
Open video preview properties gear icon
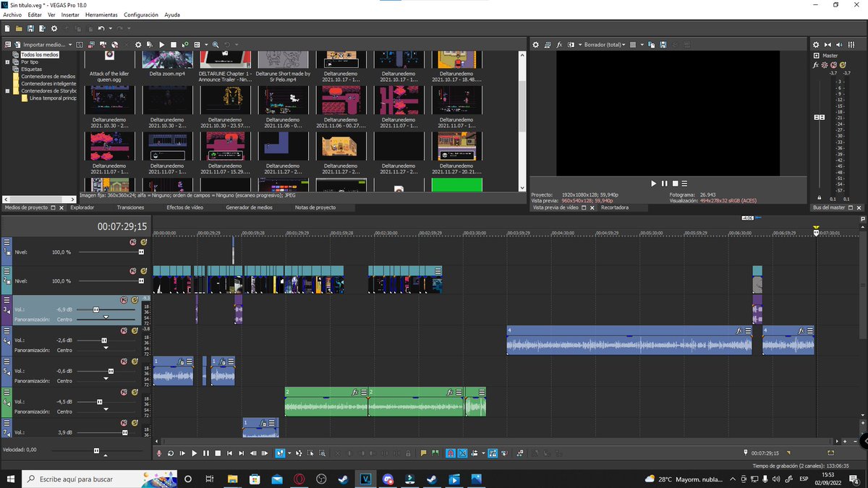536,45
